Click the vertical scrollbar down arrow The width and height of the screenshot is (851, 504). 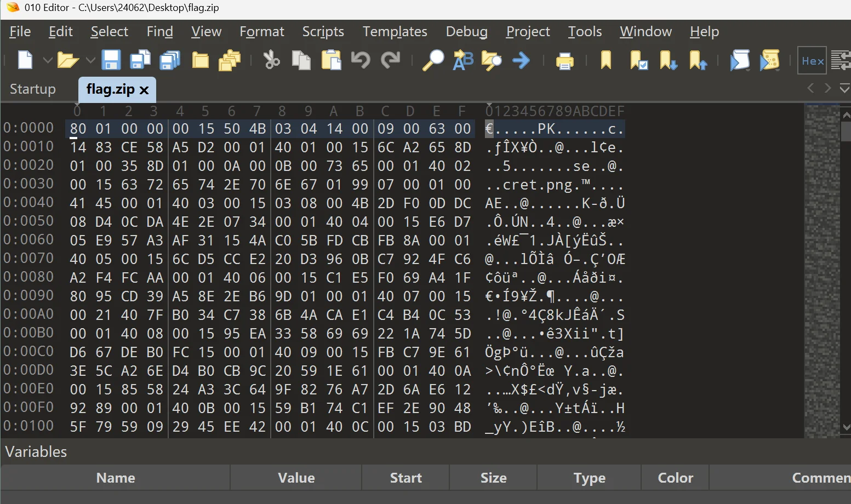point(846,427)
